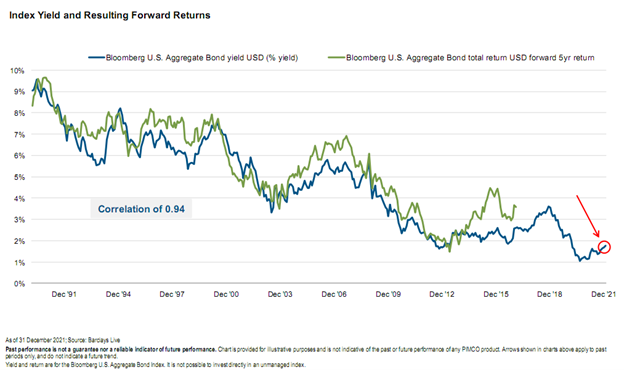Click the 8% y-axis label
Viewport: 624px width, 370px height.
(x=19, y=113)
